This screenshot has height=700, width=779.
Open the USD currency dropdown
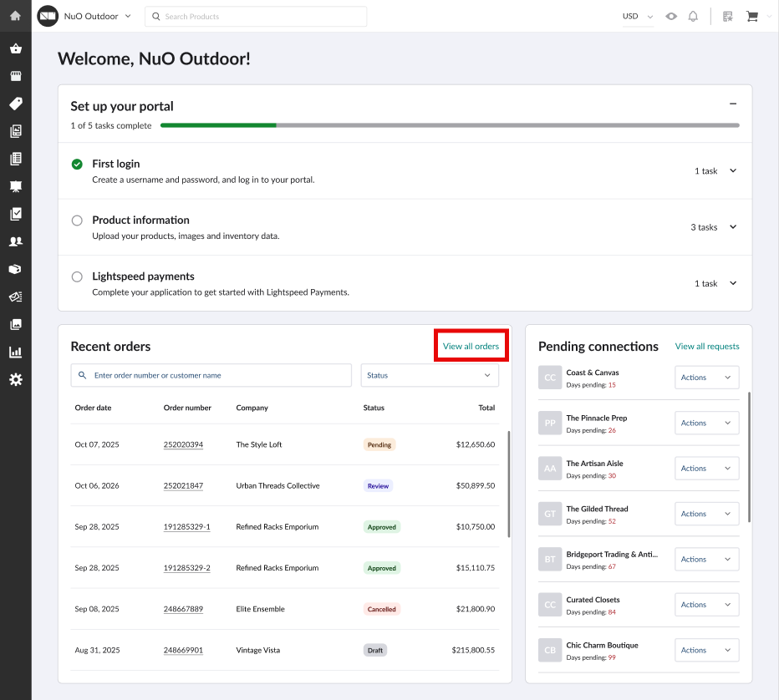pyautogui.click(x=638, y=17)
